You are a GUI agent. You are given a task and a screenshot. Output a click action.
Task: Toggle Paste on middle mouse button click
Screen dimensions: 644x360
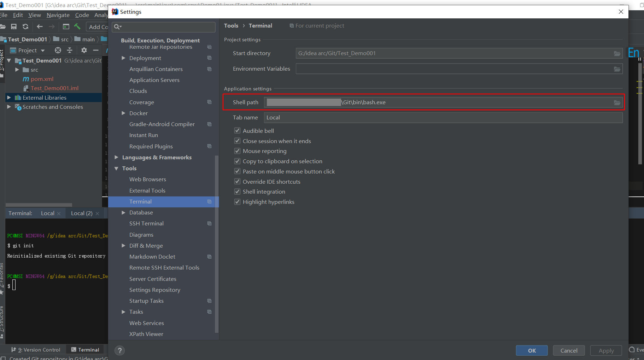(238, 171)
